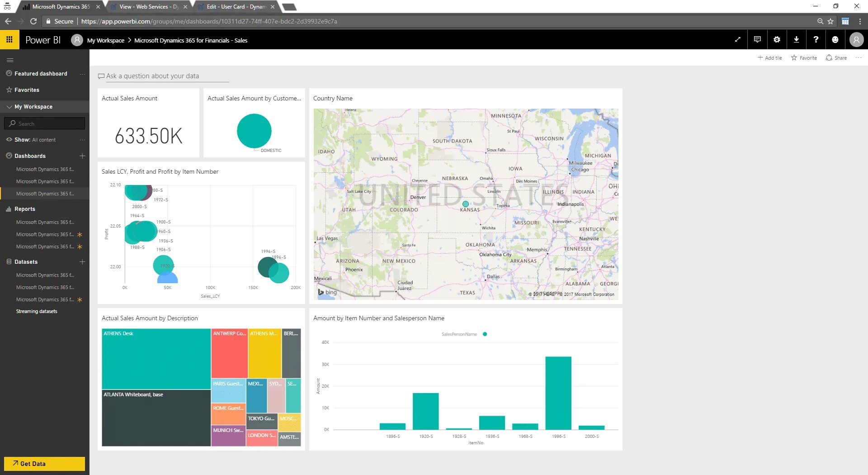Collapse the My Workspace section
The height and width of the screenshot is (475, 868).
click(x=9, y=107)
